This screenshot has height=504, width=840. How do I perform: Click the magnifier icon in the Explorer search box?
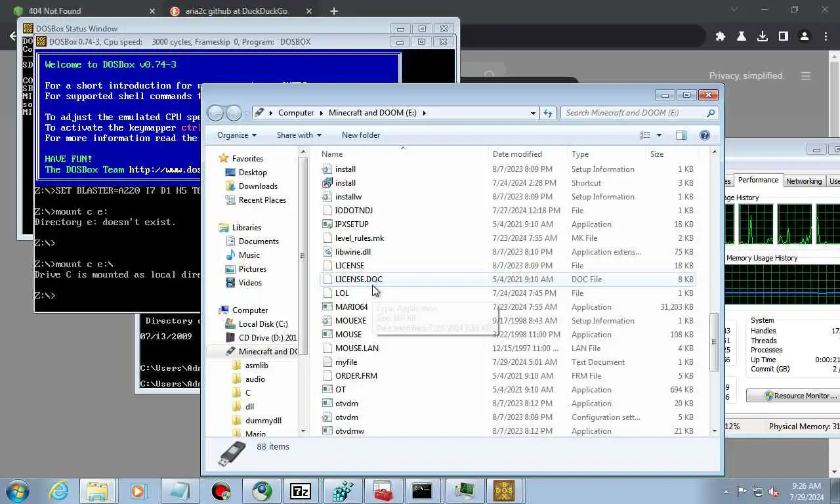pyautogui.click(x=710, y=113)
